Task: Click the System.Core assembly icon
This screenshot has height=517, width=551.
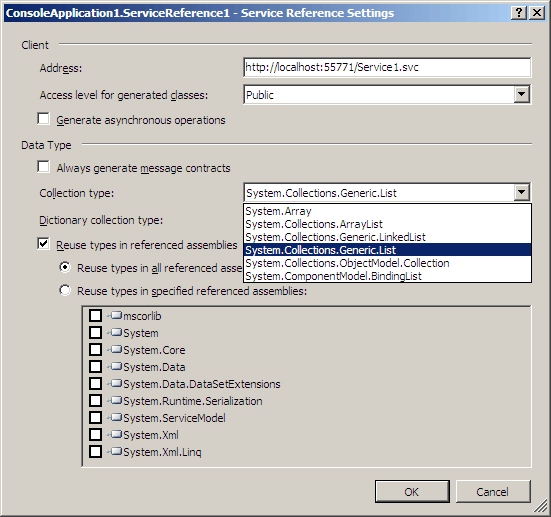Action: [116, 349]
